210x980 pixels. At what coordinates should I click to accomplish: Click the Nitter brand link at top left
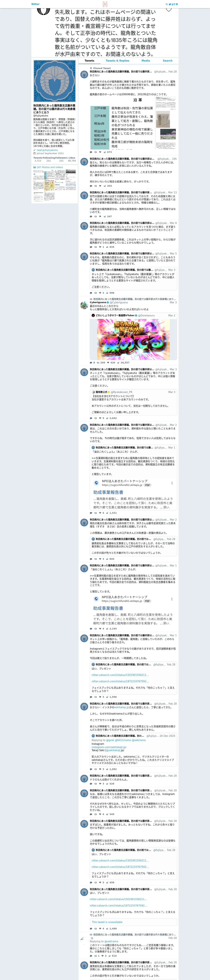tap(35, 4)
